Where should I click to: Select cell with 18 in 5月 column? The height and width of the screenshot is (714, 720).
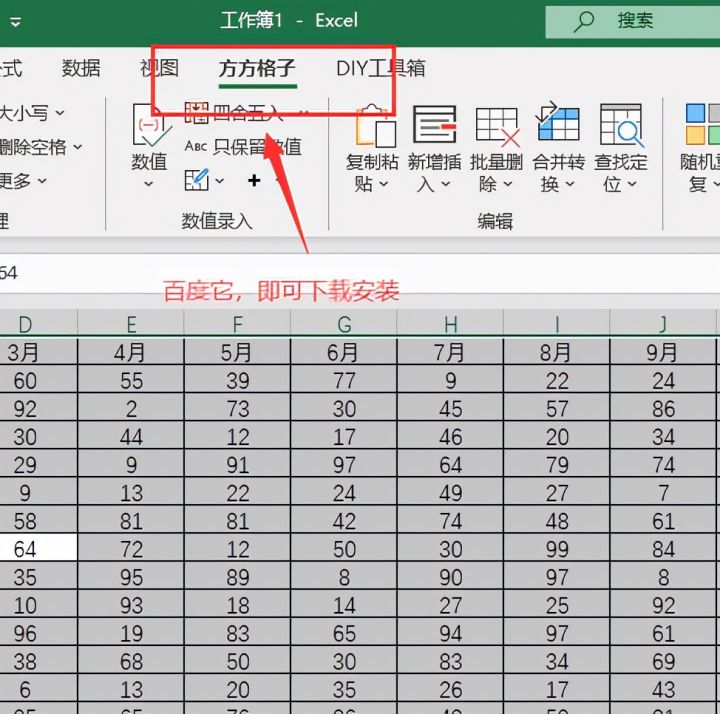click(x=237, y=605)
